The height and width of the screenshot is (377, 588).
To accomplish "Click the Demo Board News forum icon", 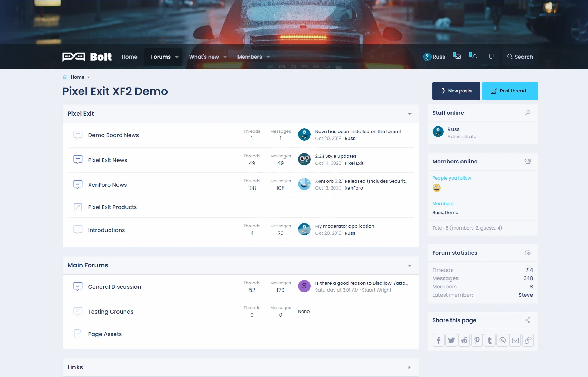I will click(x=78, y=135).
